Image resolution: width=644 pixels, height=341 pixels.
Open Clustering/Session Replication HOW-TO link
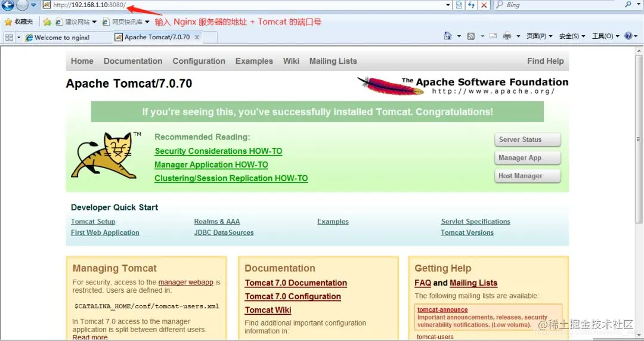[x=231, y=178]
